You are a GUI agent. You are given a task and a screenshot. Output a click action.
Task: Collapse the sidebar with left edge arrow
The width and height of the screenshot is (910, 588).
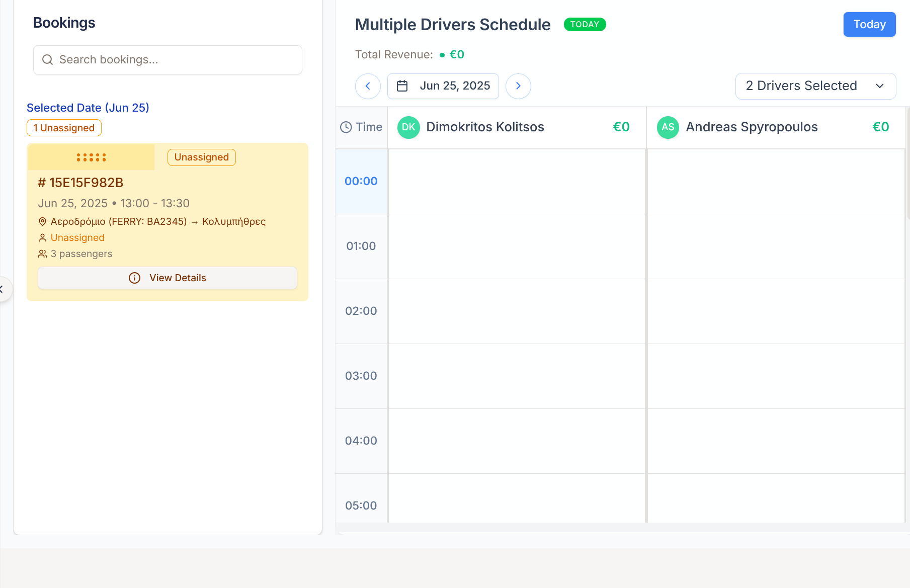click(3, 289)
